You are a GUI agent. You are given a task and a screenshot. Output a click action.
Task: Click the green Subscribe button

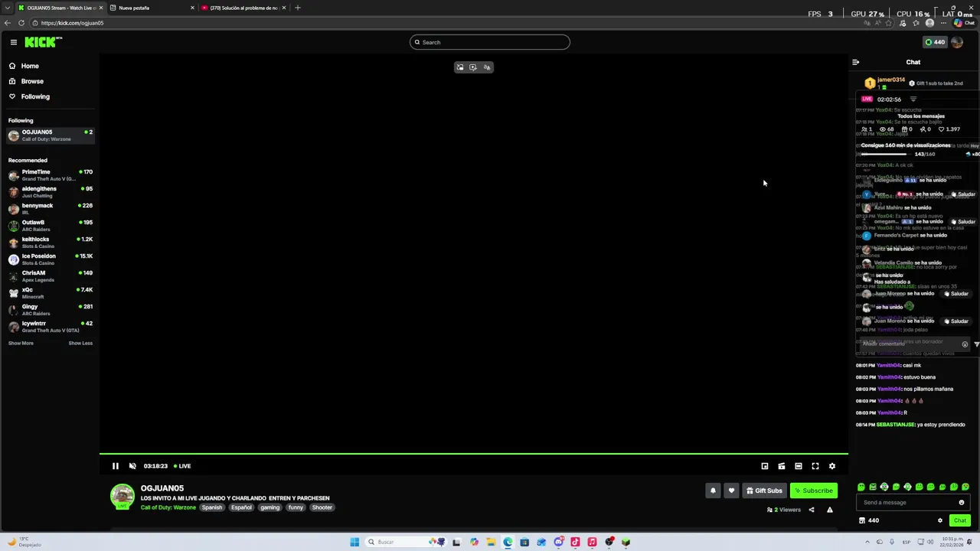coord(814,491)
